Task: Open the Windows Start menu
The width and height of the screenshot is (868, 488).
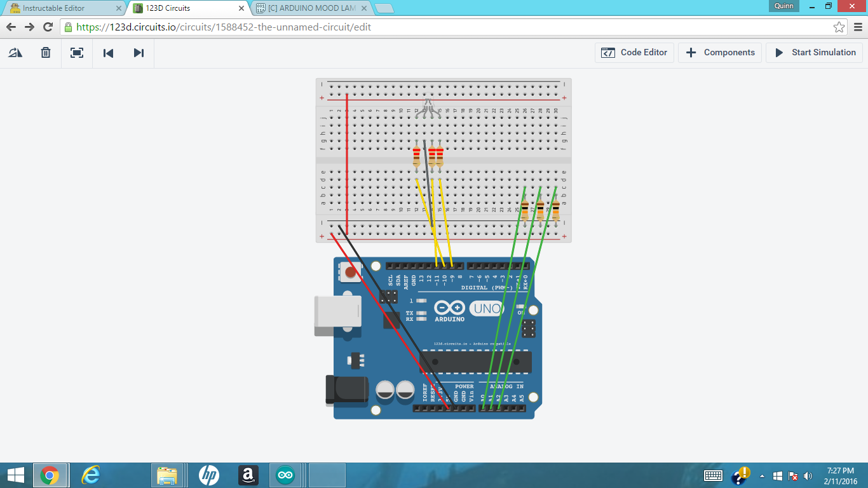Action: (x=15, y=475)
